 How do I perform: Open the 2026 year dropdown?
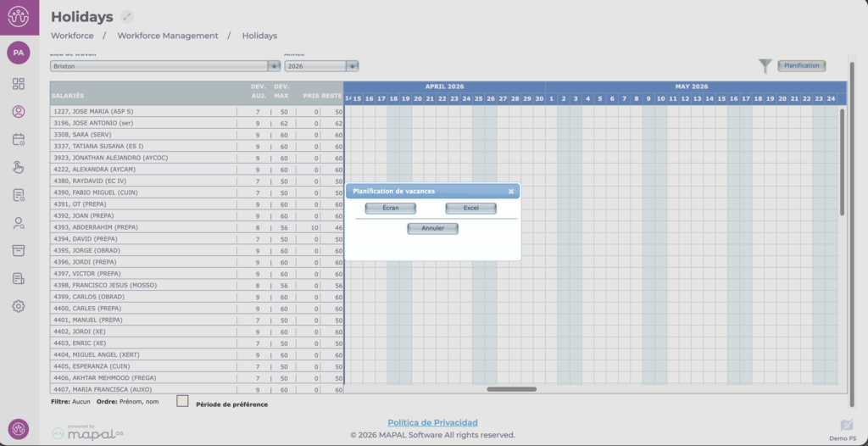[x=352, y=65]
